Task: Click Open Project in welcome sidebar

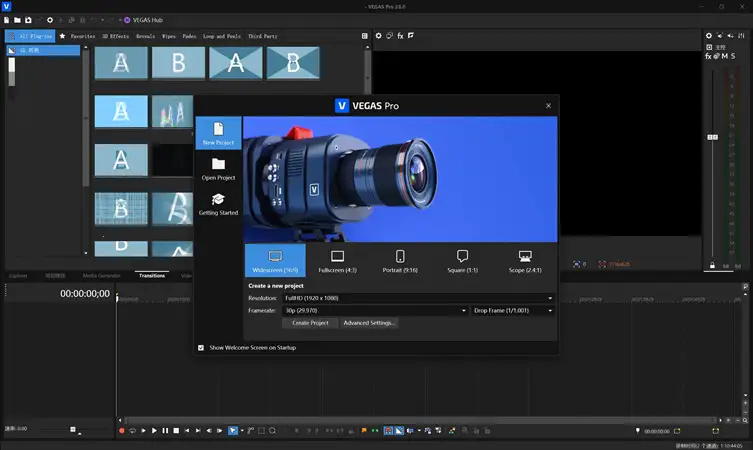Action: pos(219,169)
